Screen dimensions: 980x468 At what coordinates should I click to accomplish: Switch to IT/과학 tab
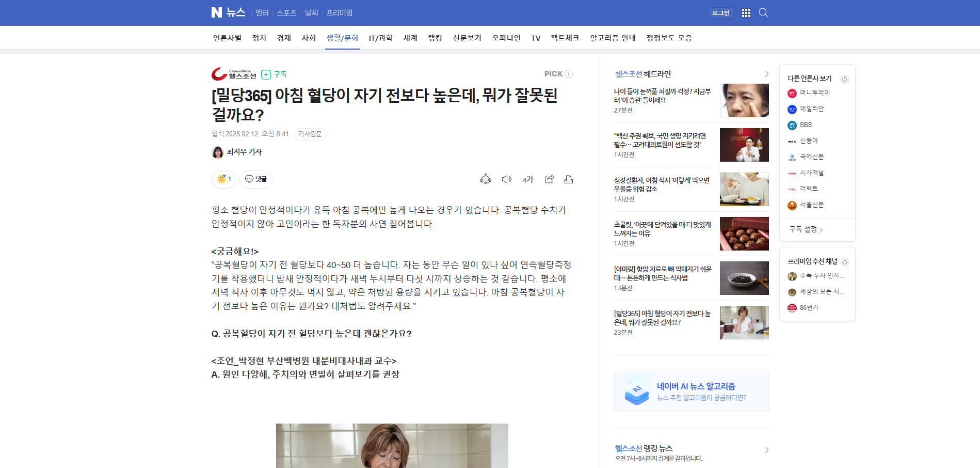point(380,38)
